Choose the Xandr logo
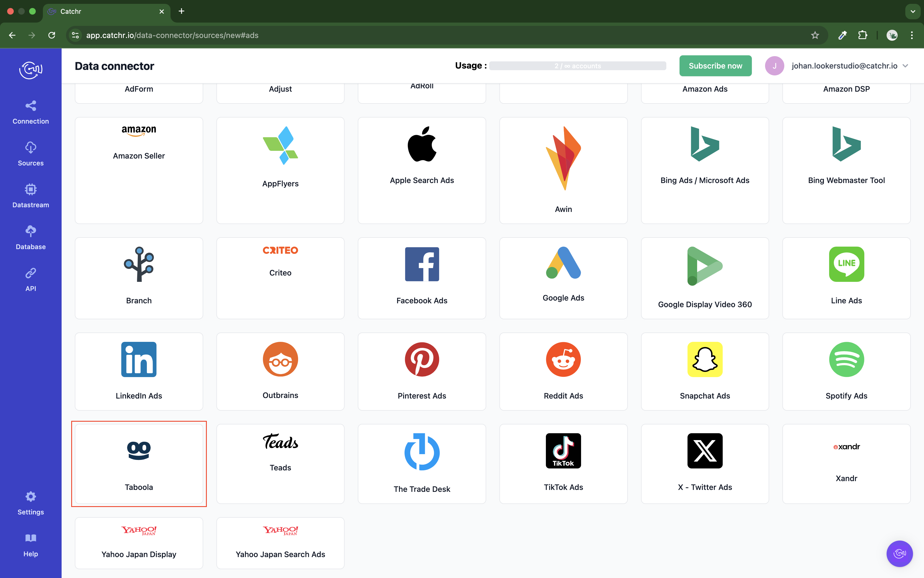This screenshot has width=924, height=578. click(x=846, y=446)
